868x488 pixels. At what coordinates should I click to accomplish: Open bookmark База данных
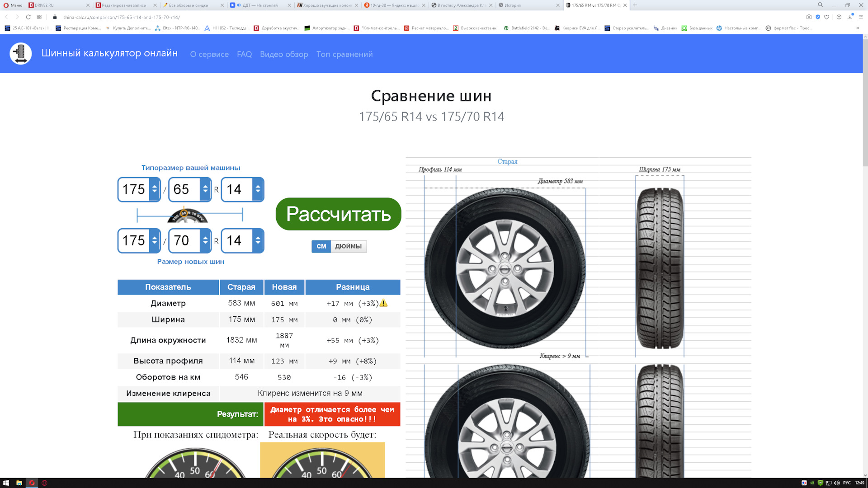pos(697,28)
